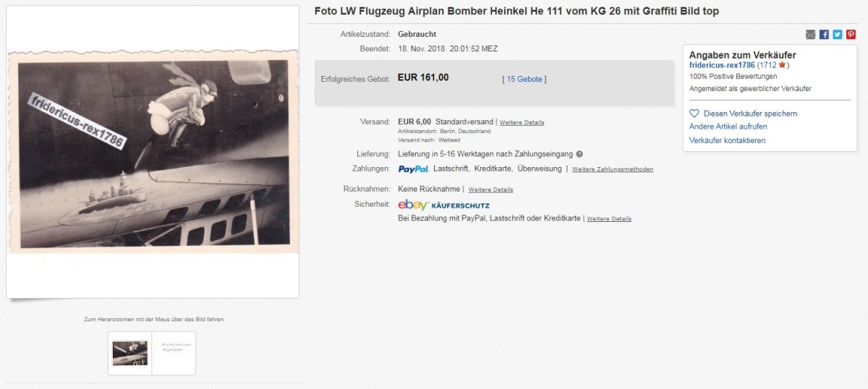The height and width of the screenshot is (389, 868).
Task: Click the PayPal logo
Action: (413, 169)
